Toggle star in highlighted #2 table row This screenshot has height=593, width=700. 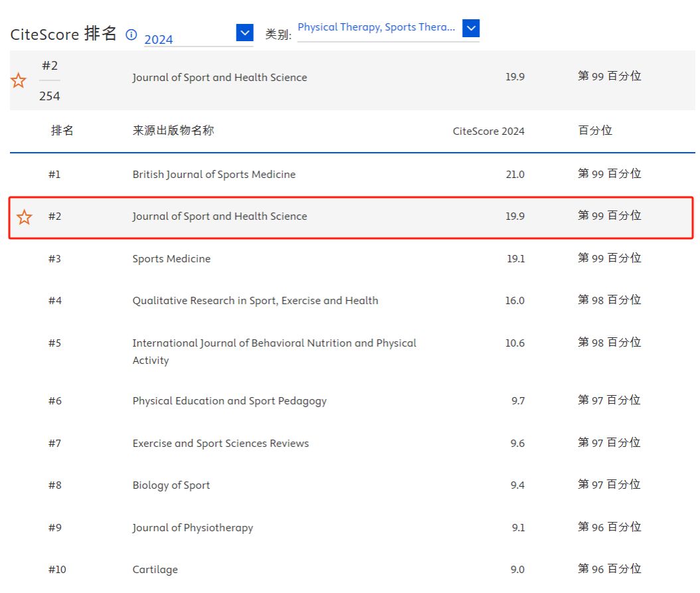coord(25,217)
